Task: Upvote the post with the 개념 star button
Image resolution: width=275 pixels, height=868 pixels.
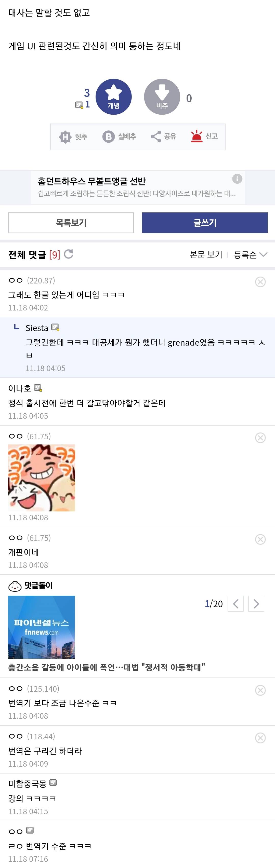Action: coord(114,97)
